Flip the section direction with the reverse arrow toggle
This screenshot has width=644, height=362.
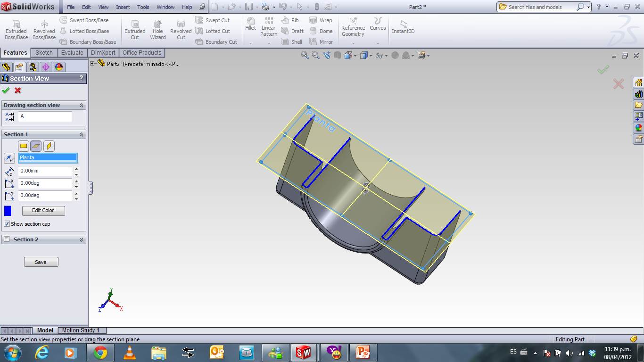tap(9, 158)
